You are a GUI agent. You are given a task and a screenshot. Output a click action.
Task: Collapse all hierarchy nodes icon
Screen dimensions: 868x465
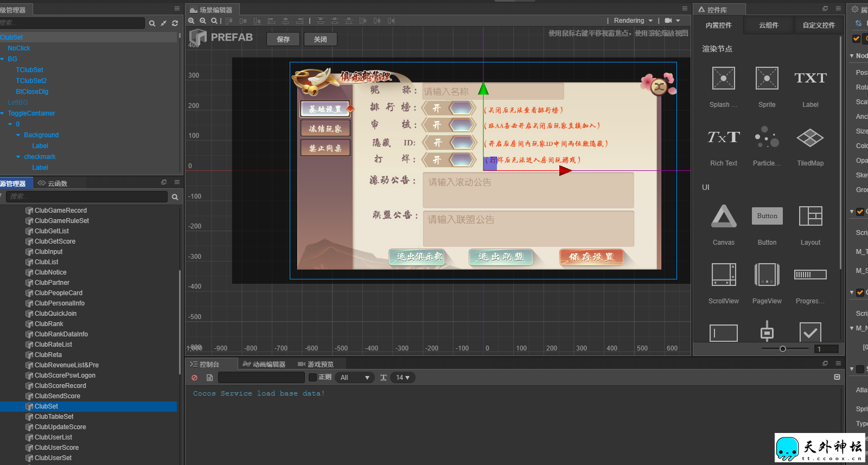point(163,23)
